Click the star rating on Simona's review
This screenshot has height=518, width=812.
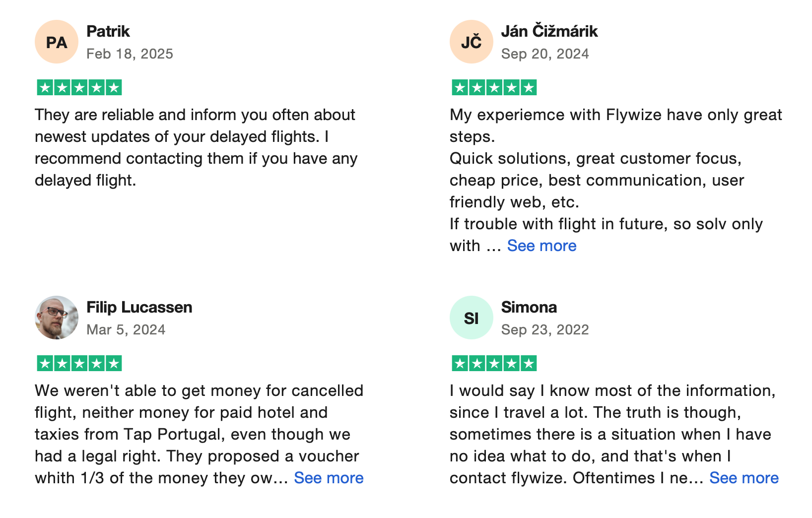tap(494, 364)
